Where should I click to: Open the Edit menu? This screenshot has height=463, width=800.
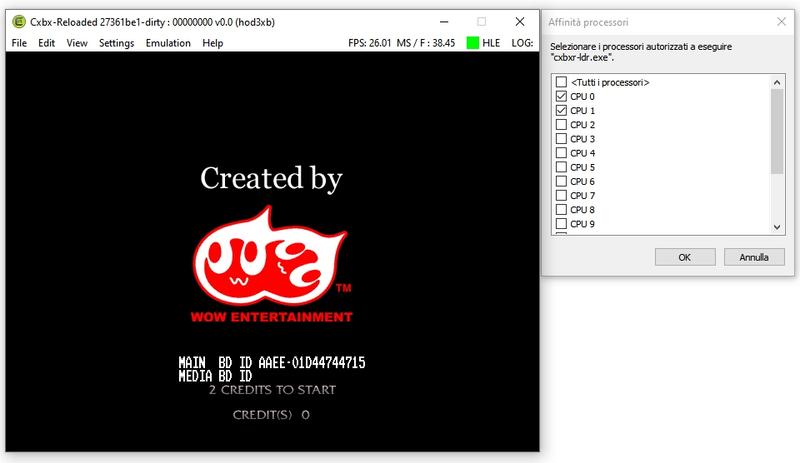click(46, 43)
